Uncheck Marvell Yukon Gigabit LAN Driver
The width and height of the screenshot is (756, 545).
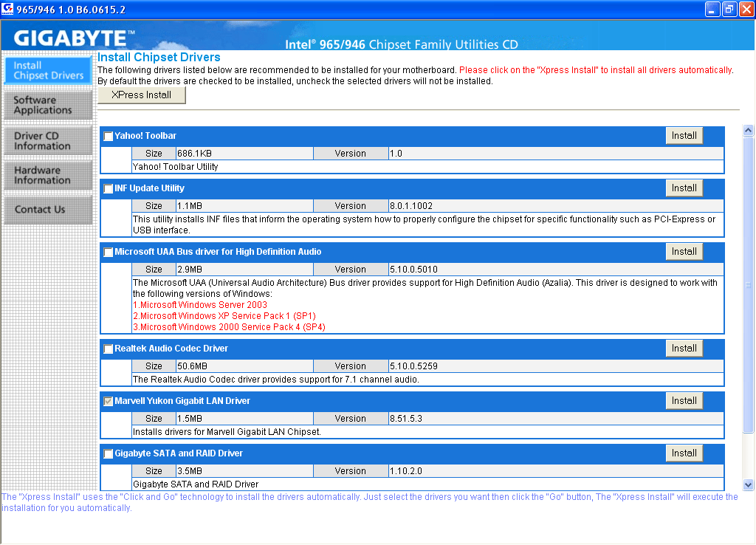109,402
